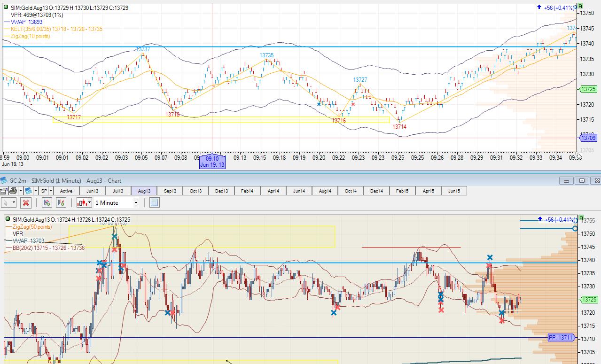Screen dimensions: 601x364
Task: Select the Jun15 contract tab
Action: click(454, 191)
